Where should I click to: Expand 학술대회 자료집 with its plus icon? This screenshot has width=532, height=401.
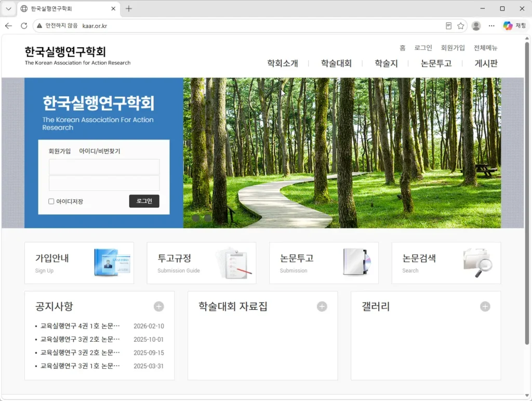(322, 307)
